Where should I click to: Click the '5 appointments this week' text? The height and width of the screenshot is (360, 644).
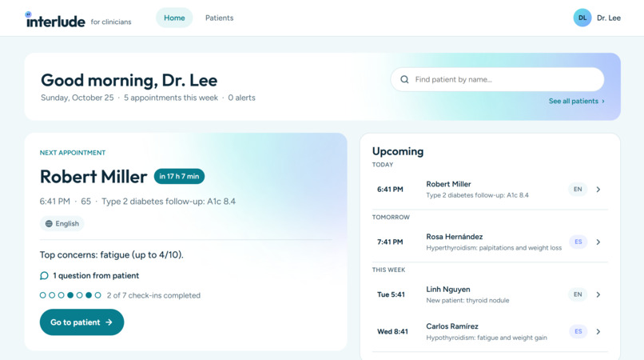tap(171, 98)
